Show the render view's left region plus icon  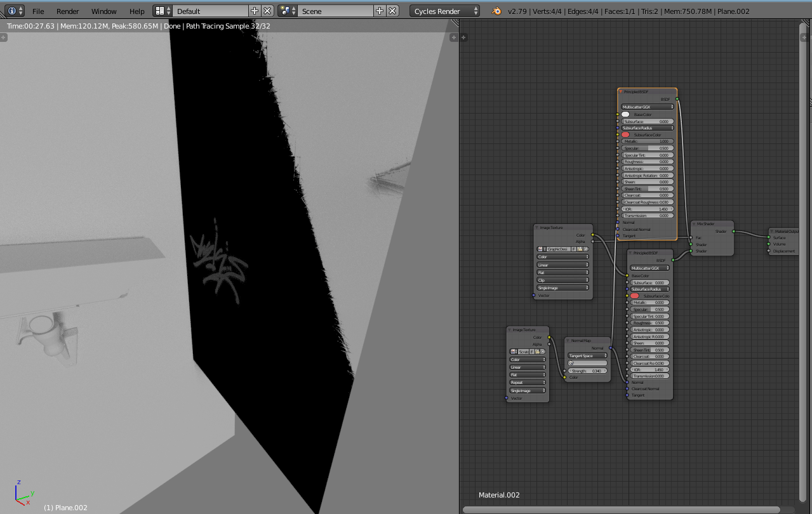(3, 37)
